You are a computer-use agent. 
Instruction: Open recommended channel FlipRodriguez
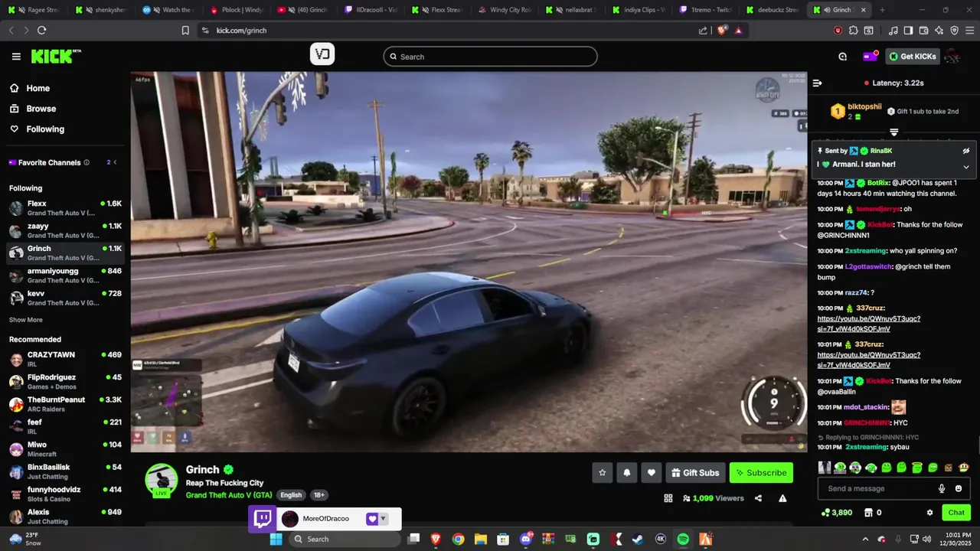(65, 382)
